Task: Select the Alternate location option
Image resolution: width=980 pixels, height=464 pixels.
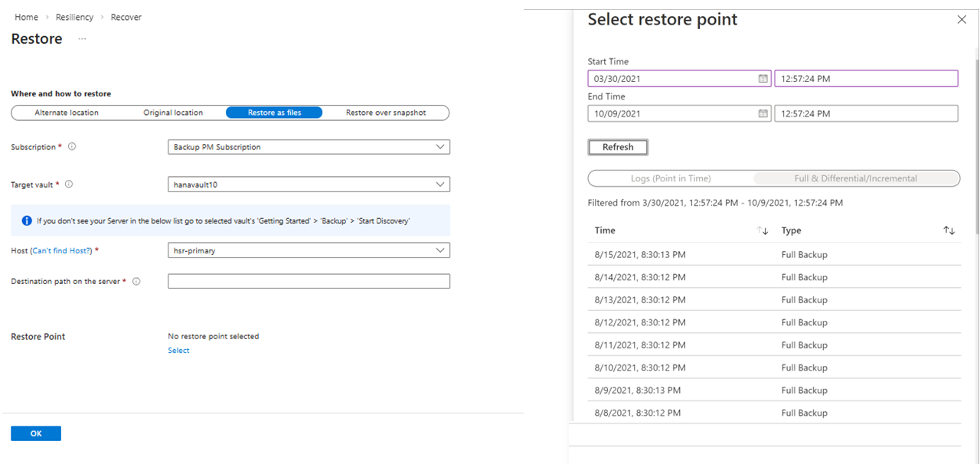Action: tap(67, 113)
